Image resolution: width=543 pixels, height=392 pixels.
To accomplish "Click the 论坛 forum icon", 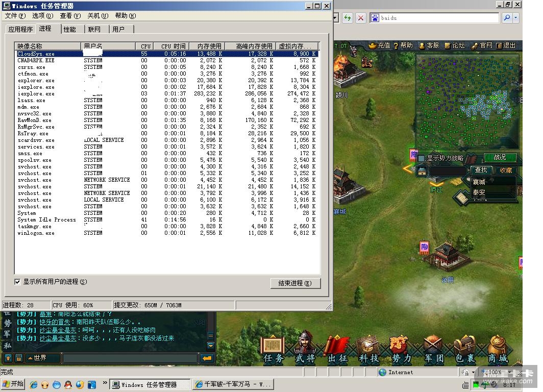I will (x=448, y=46).
